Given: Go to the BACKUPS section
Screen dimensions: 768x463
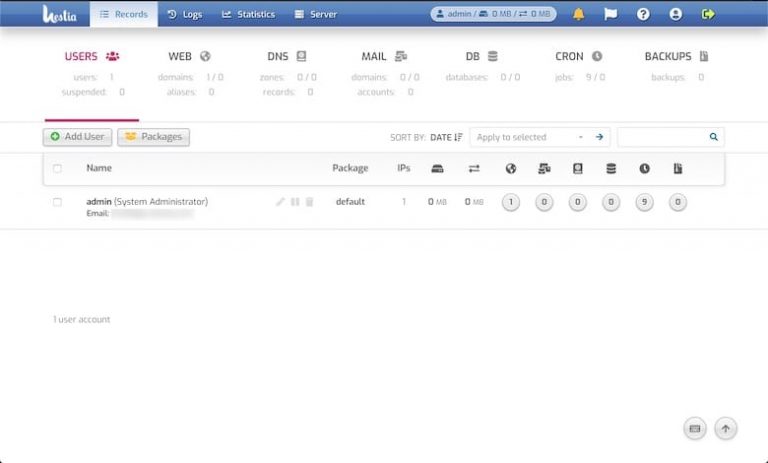Looking at the screenshot, I should click(x=676, y=56).
